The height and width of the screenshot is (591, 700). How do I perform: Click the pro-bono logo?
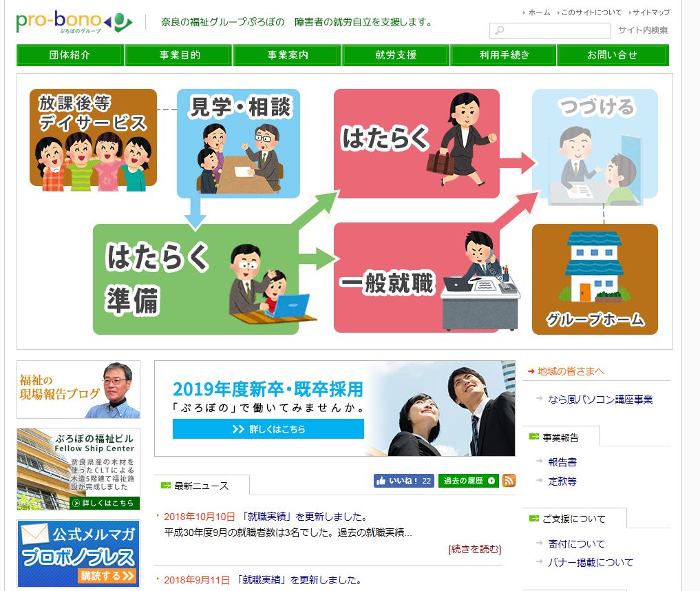(x=74, y=22)
